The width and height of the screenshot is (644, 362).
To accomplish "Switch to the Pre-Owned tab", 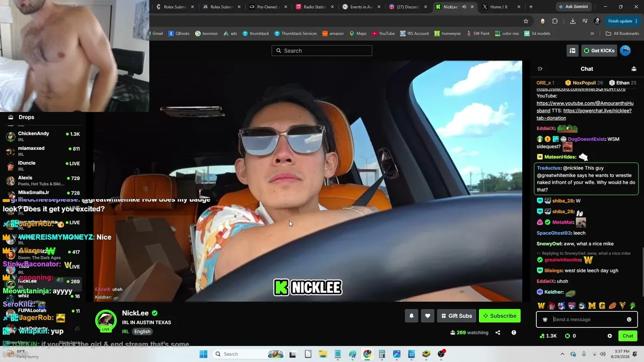I will pyautogui.click(x=268, y=7).
